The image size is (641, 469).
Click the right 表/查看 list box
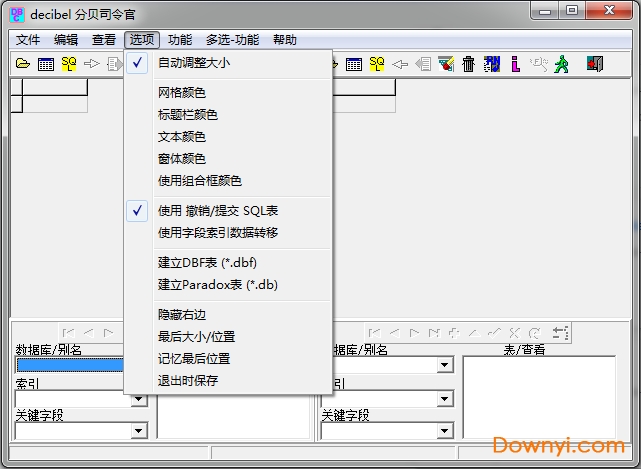coord(538,397)
